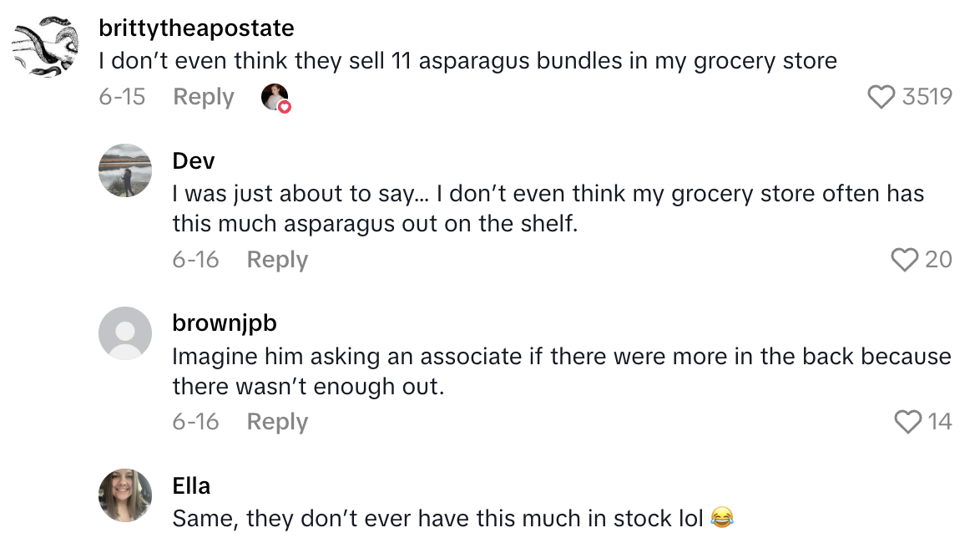Reply to brittytheapostate's comment
The height and width of the screenshot is (538, 980).
pos(203,97)
